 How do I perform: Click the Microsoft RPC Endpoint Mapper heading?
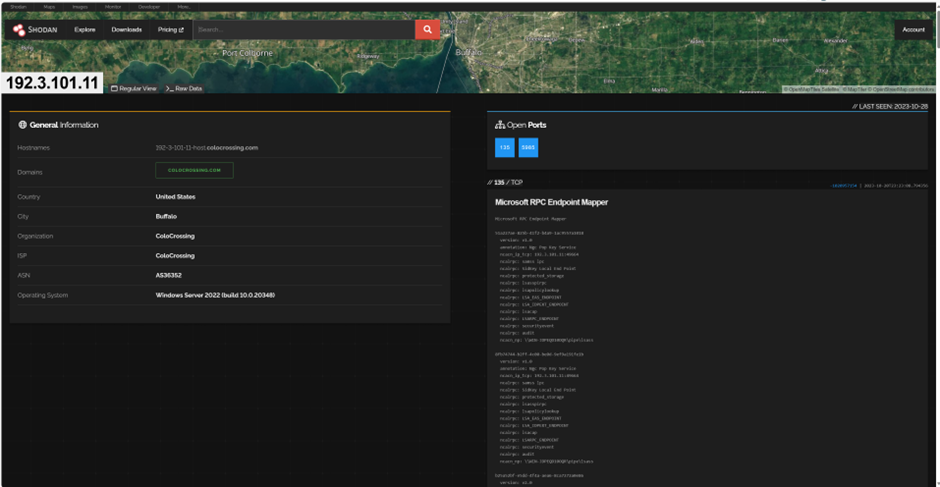[x=552, y=203]
